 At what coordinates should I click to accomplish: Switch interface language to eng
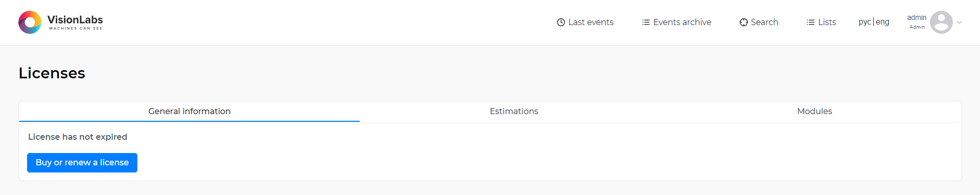click(x=882, y=22)
